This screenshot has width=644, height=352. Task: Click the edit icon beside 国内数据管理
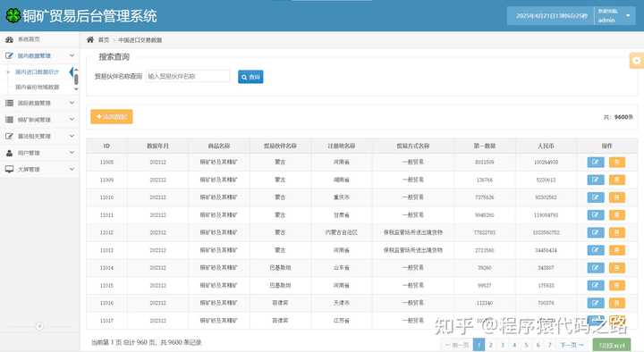pos(9,55)
